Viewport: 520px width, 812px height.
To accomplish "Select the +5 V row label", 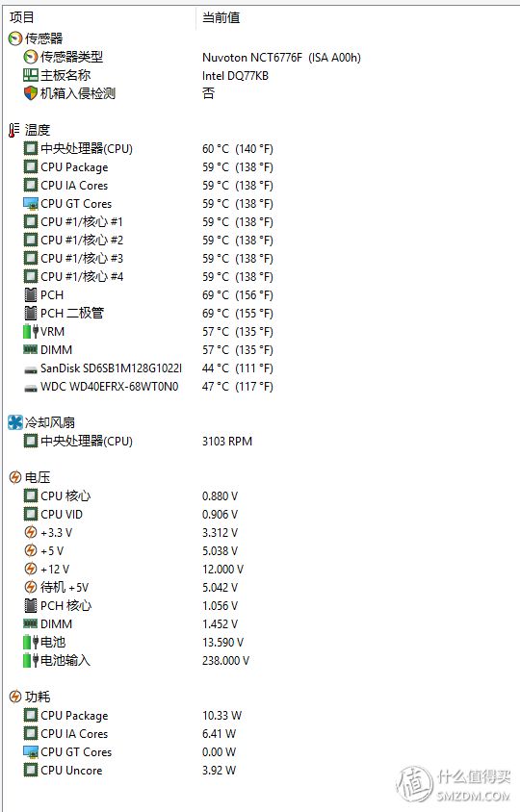I will 52,551.
